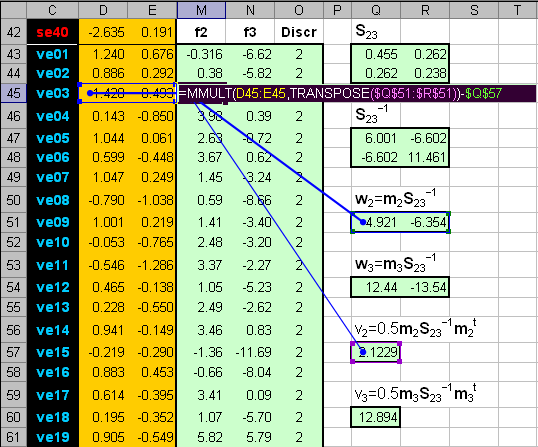
Task: Click row 57 header
Action: point(13,352)
